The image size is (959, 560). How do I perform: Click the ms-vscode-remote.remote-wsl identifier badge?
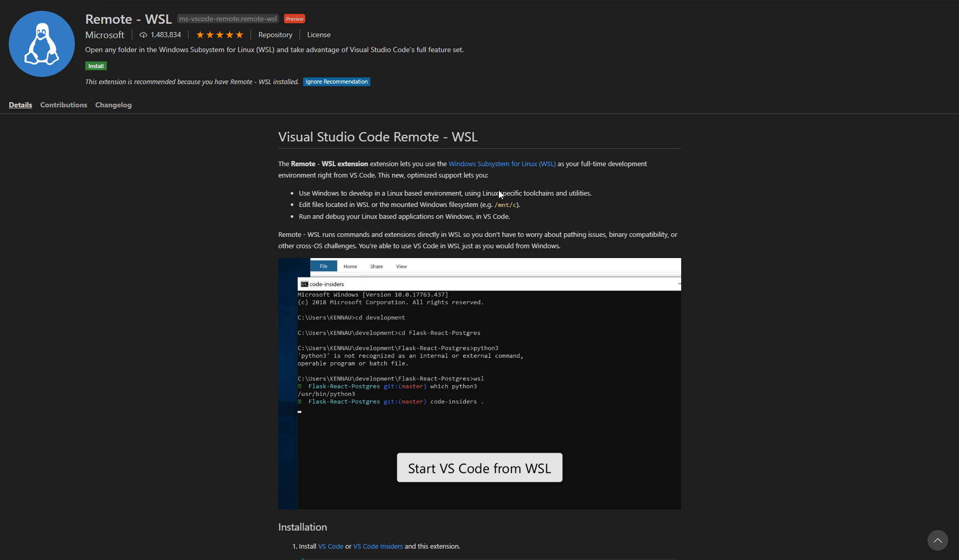point(228,19)
